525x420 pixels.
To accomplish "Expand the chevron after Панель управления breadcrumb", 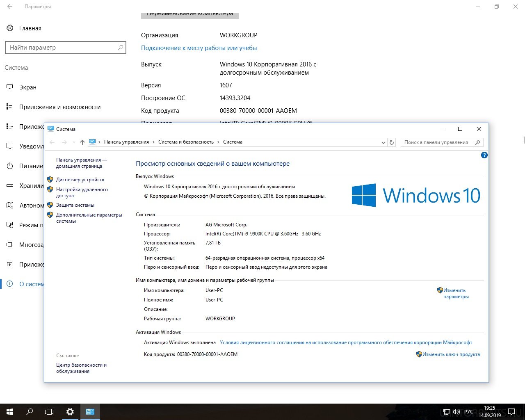I will (154, 142).
